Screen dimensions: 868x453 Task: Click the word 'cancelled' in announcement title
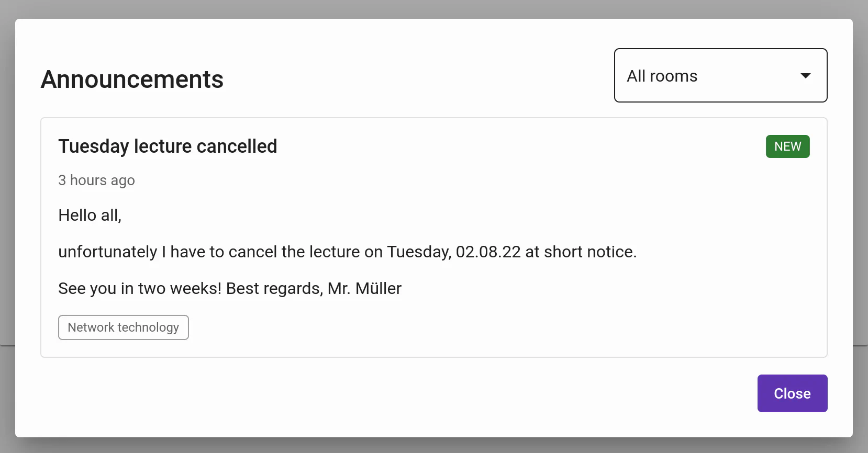(237, 146)
